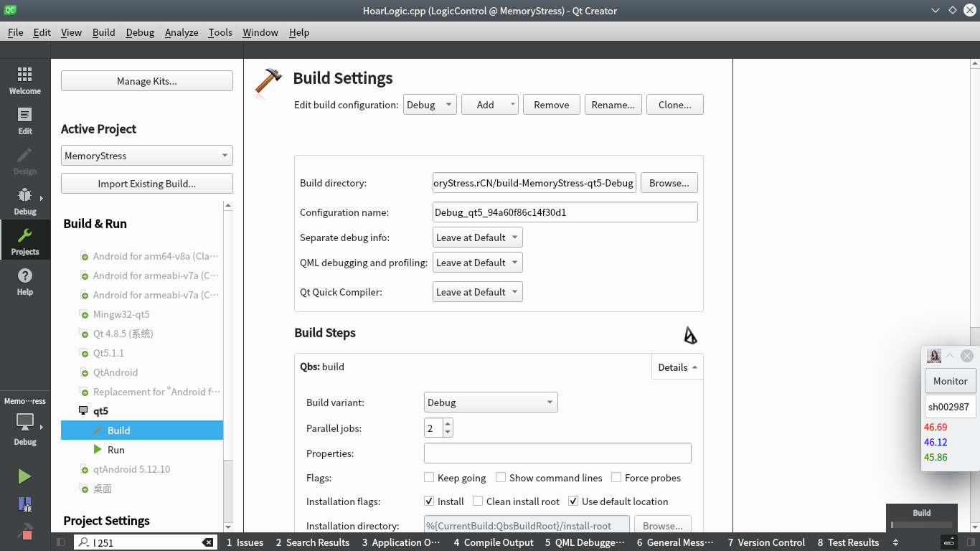
Task: Enable Force probes option
Action: [616, 477]
